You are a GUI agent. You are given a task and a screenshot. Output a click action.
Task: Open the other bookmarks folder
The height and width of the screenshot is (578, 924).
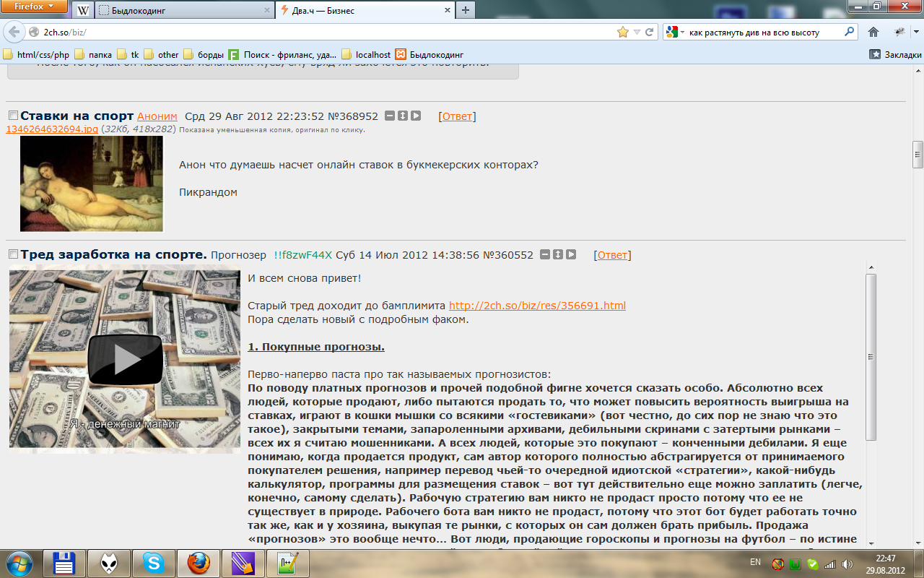tap(162, 54)
